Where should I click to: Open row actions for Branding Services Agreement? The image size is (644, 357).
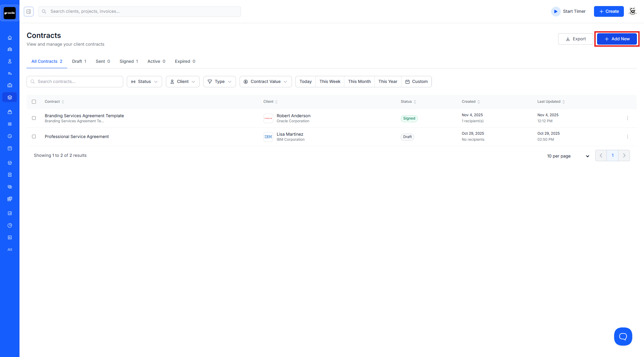point(628,118)
